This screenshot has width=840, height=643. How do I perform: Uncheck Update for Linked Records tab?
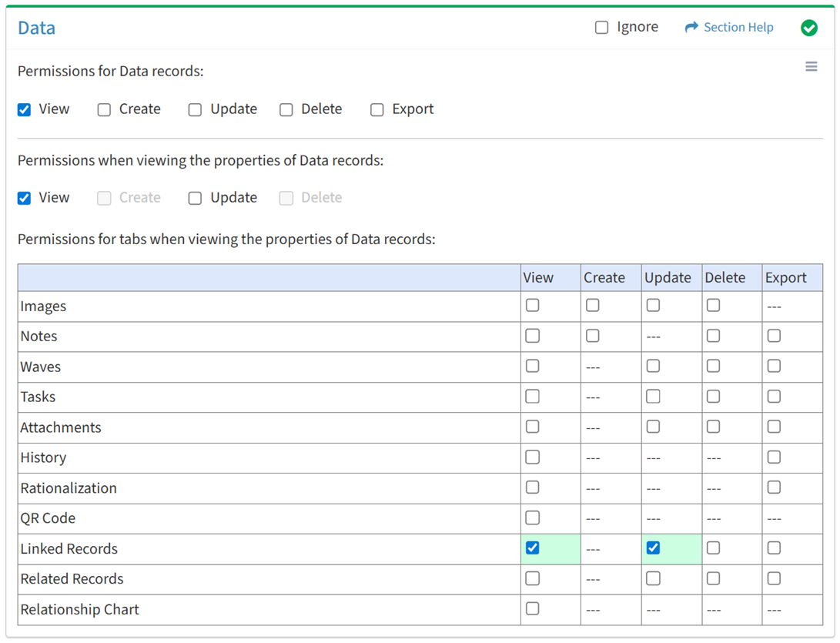point(653,548)
